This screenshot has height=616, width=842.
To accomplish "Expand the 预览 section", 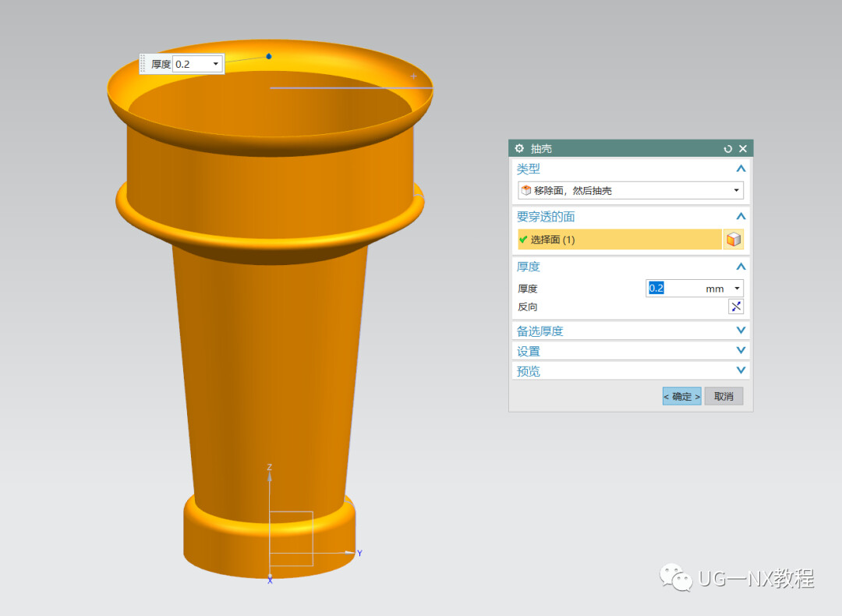I will (x=741, y=370).
